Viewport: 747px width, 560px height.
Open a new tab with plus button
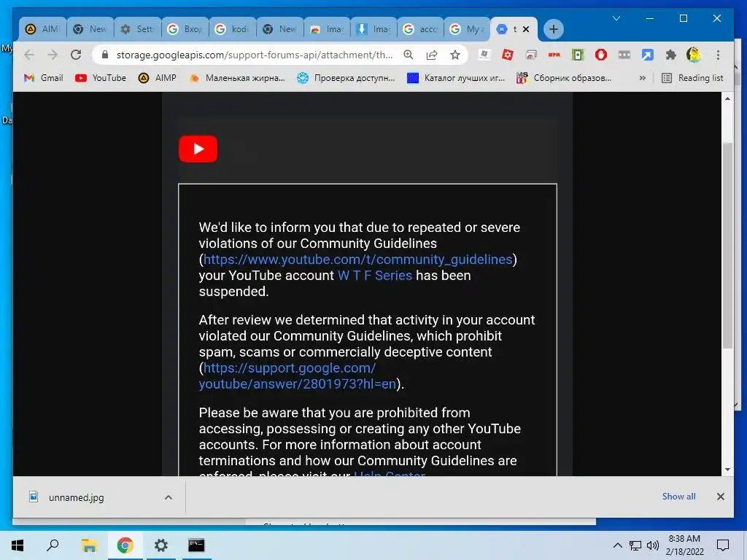click(x=553, y=29)
